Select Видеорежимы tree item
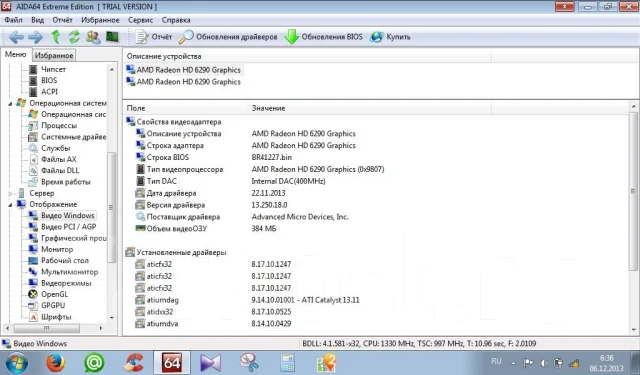This screenshot has width=640, height=375. click(x=66, y=283)
